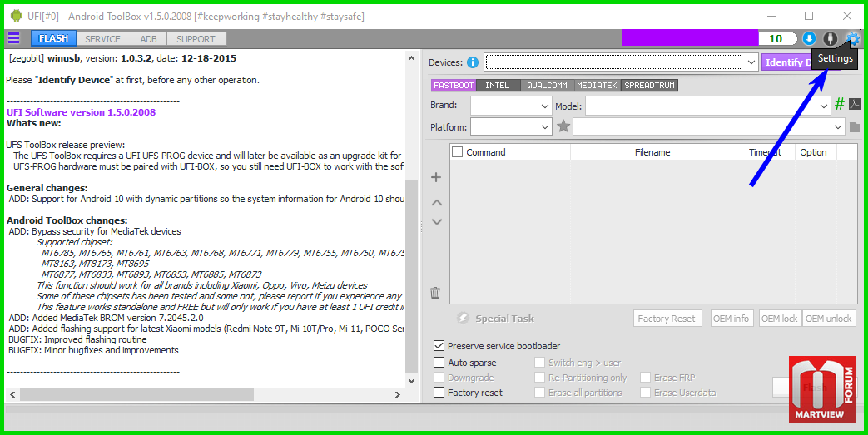Add a command with plus icon
868x435 pixels.
436,177
